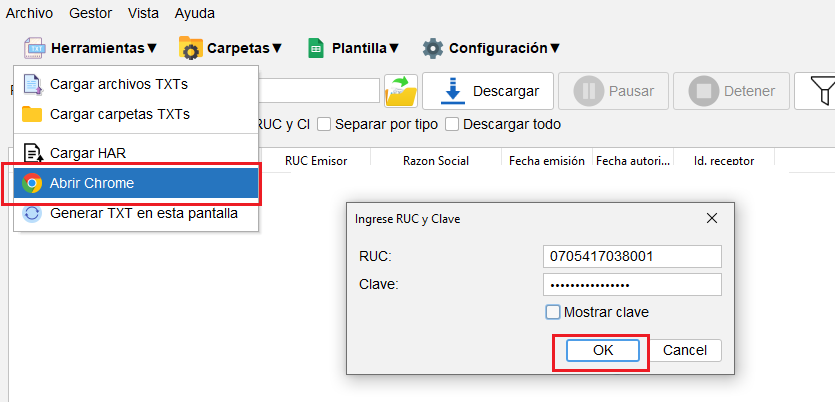Close the Ingrese RUC y Clave dialog
Screen dimensions: 835x402
point(712,218)
